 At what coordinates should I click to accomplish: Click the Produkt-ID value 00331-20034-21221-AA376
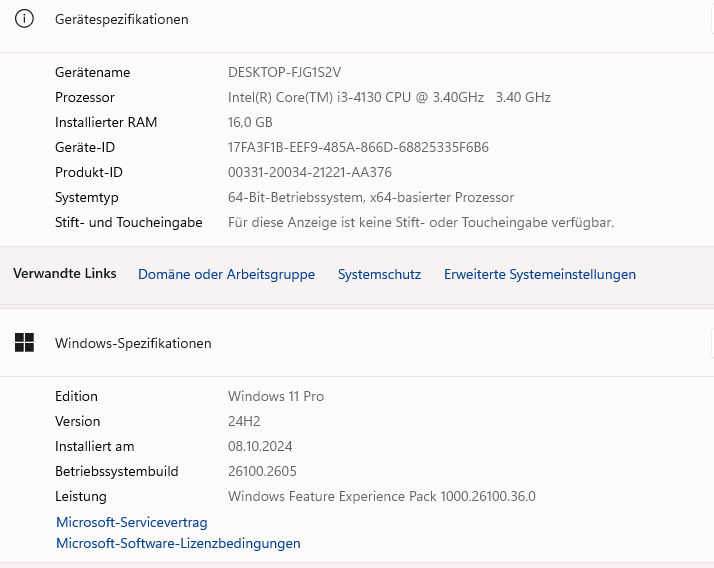(309, 172)
